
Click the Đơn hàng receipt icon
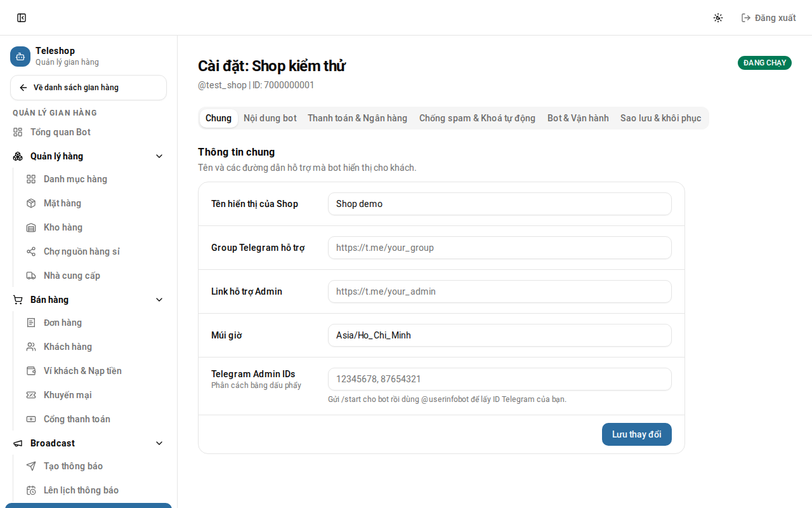tap(31, 323)
